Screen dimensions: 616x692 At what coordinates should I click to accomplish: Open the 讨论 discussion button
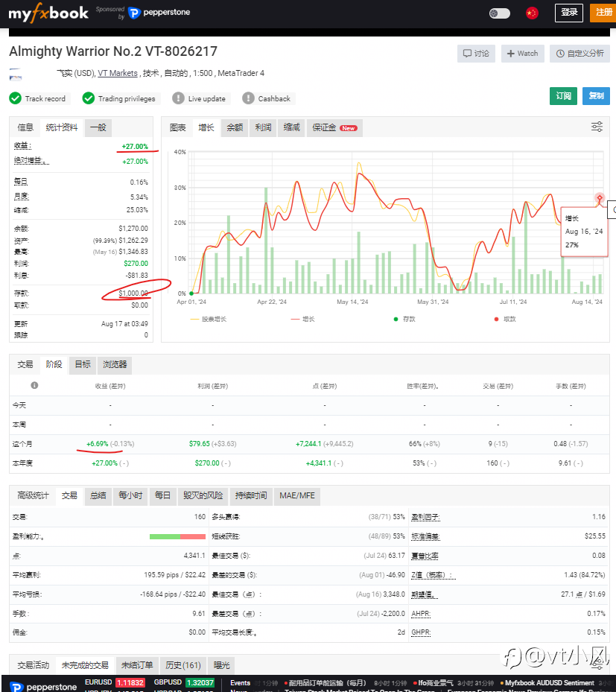476,54
